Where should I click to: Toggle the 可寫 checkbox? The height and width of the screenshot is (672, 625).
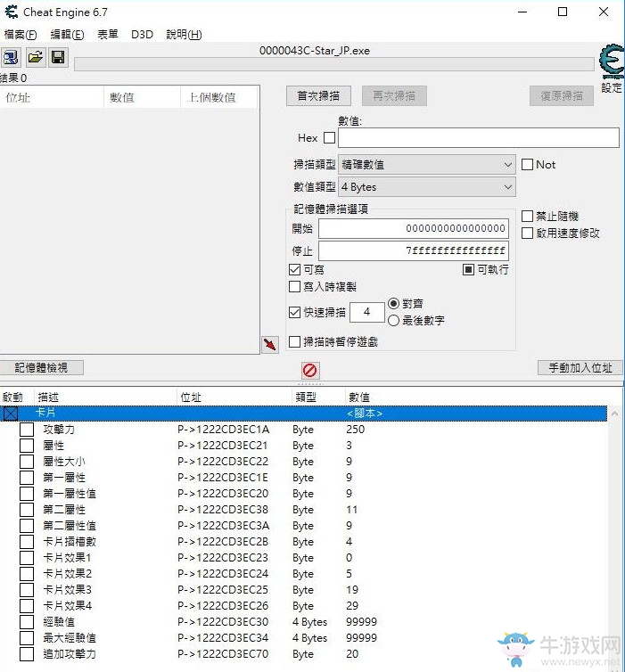point(294,269)
